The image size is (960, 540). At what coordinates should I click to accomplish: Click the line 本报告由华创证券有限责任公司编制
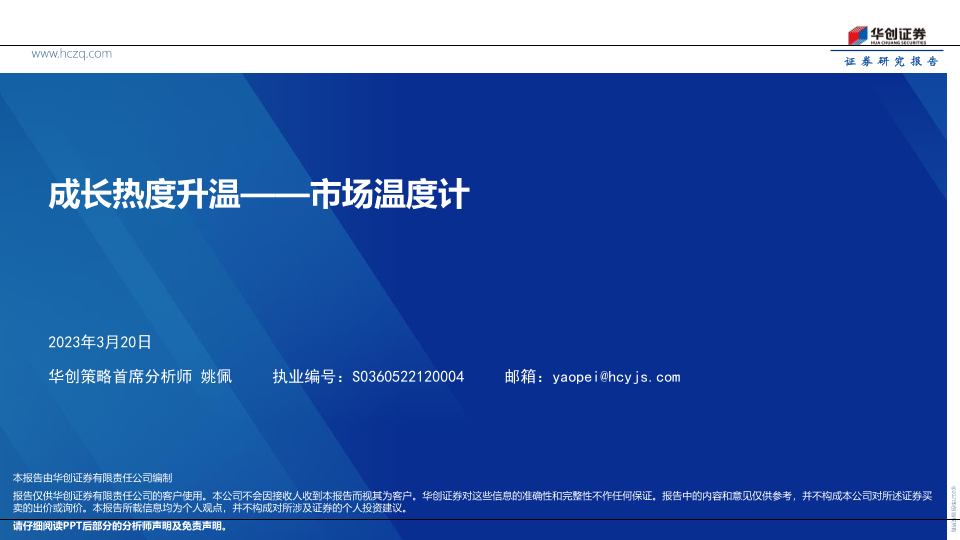coord(92,478)
